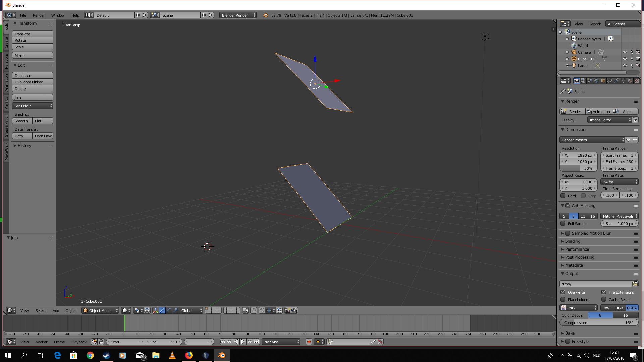Toggle the Overwrite checkbox

pyautogui.click(x=563, y=292)
